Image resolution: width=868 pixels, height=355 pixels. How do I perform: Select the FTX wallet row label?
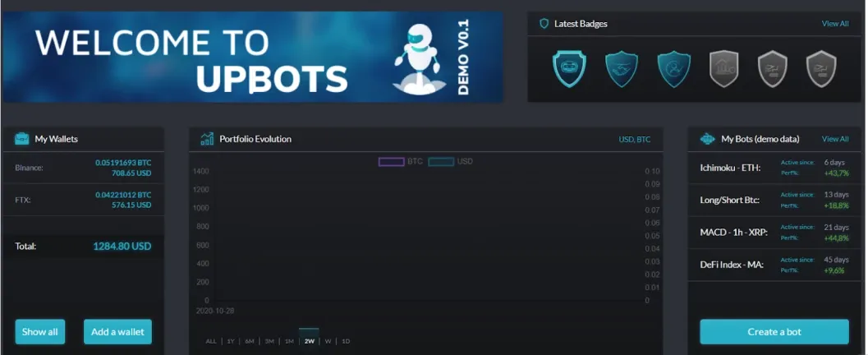tap(23, 200)
